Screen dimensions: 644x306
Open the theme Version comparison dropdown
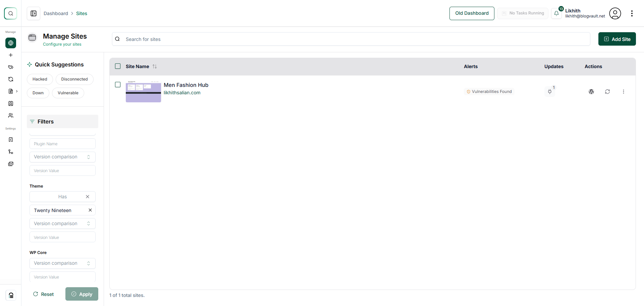click(x=62, y=223)
